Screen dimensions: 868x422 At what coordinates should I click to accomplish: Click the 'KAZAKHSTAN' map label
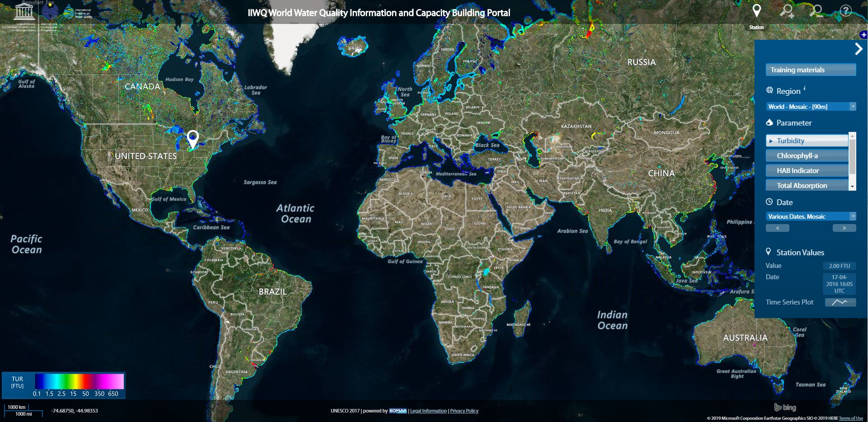tap(576, 126)
